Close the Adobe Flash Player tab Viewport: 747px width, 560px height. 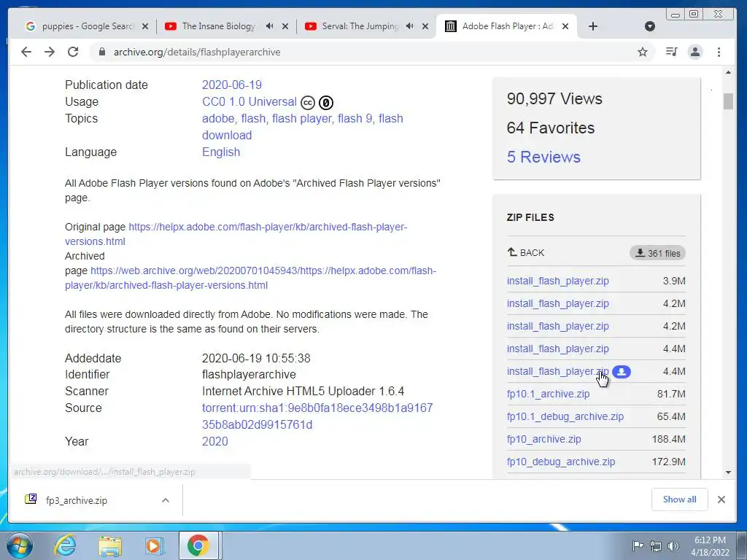pyautogui.click(x=565, y=26)
